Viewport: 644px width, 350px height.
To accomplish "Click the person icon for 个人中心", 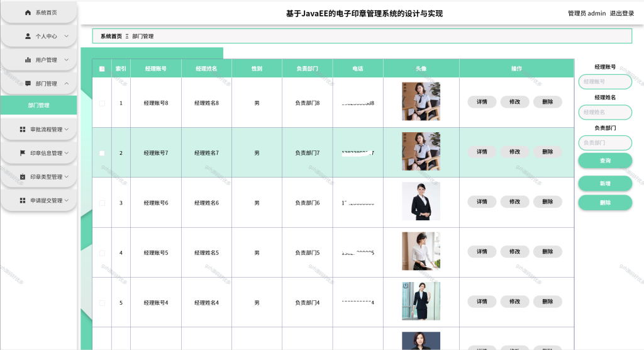I will point(28,36).
